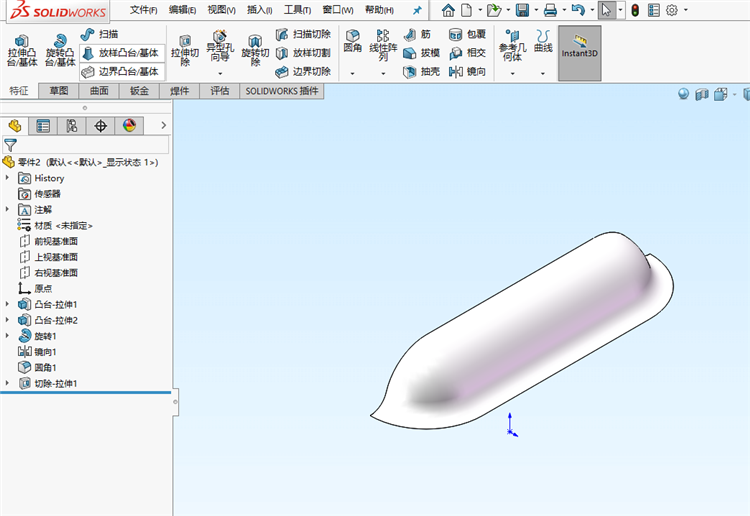Click Lofted Boss/Base (放样凸台/基体)

pos(121,53)
